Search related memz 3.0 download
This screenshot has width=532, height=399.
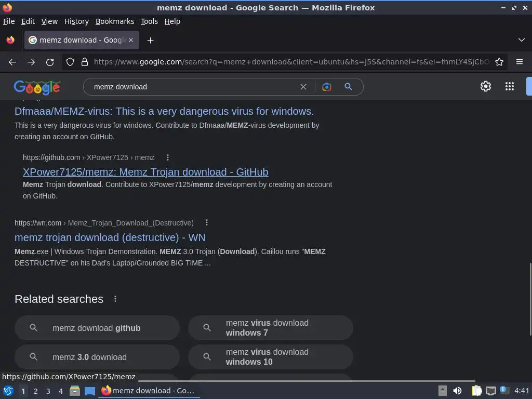point(97,357)
